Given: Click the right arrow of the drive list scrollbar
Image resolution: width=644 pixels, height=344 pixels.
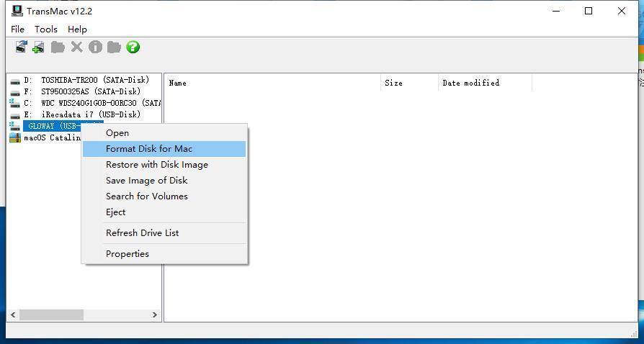Looking at the screenshot, I should click(x=155, y=315).
